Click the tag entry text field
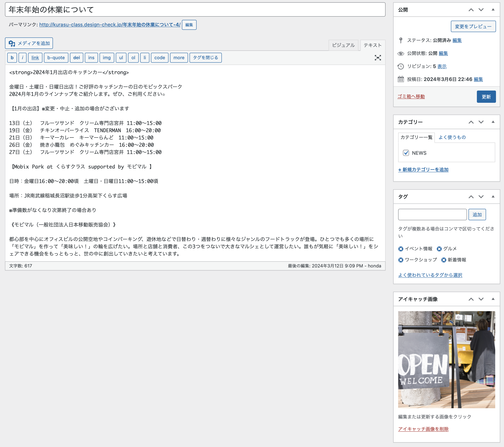This screenshot has height=447, width=504. pos(432,215)
